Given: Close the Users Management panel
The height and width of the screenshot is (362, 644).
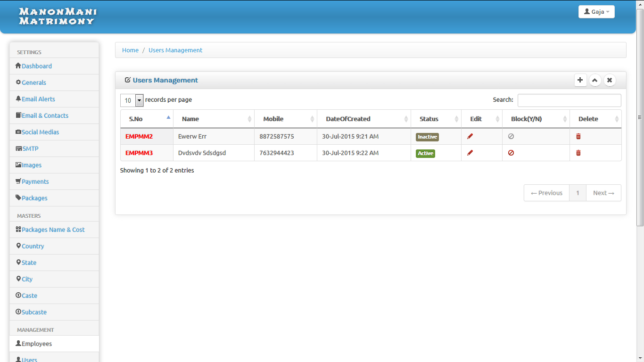Looking at the screenshot, I should coord(610,80).
